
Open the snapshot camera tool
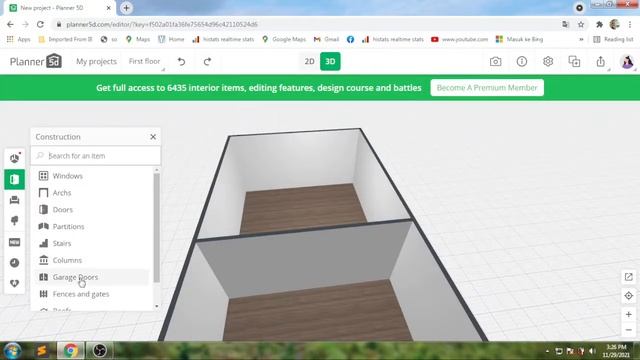496,62
